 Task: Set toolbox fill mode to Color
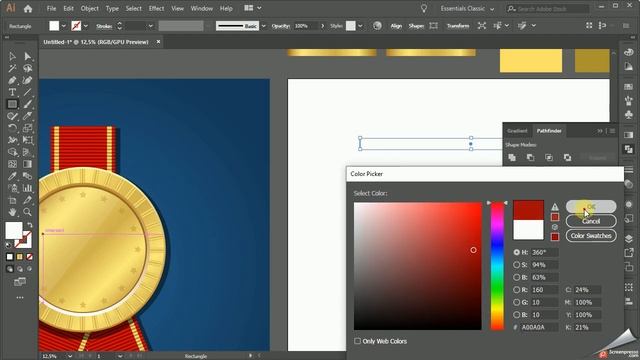[x=10, y=257]
